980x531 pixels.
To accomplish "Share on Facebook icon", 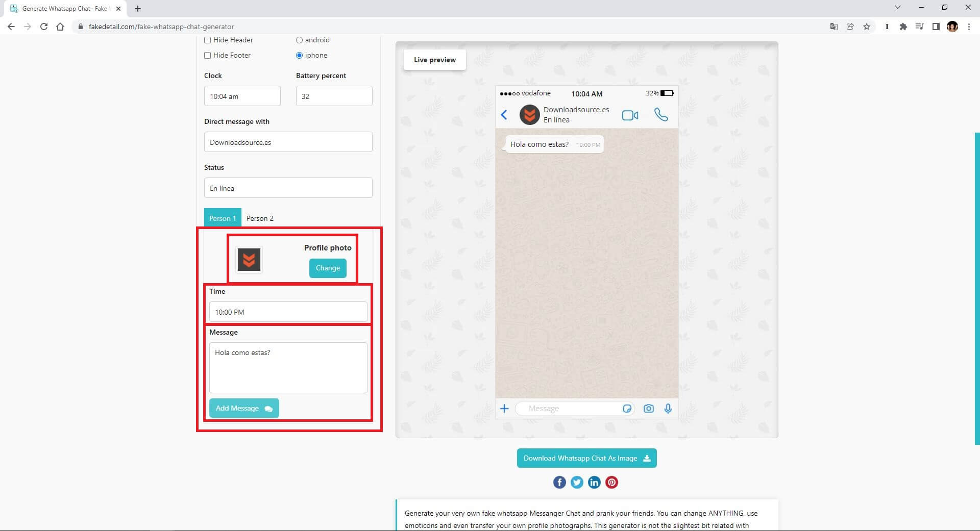I will pyautogui.click(x=559, y=482).
